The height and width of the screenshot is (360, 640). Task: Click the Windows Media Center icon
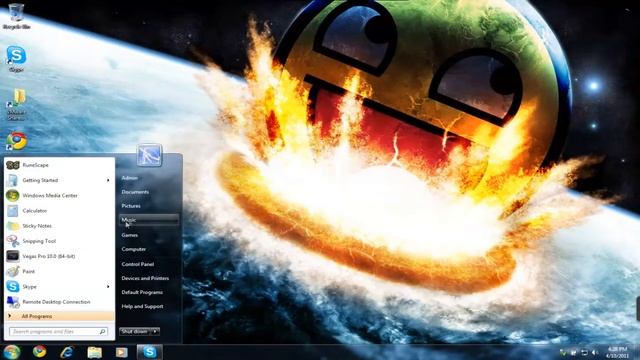(13, 196)
